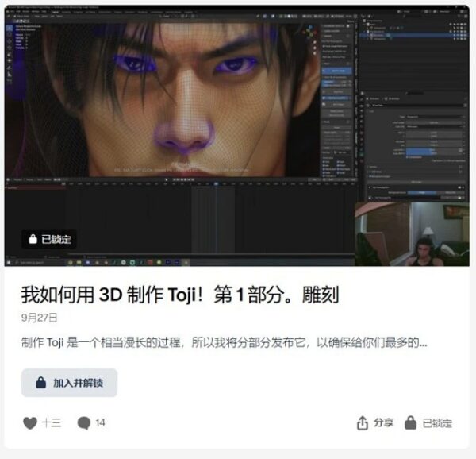This screenshot has height=459, width=476.
Task: Click the 分享 share button
Action: coord(375,422)
